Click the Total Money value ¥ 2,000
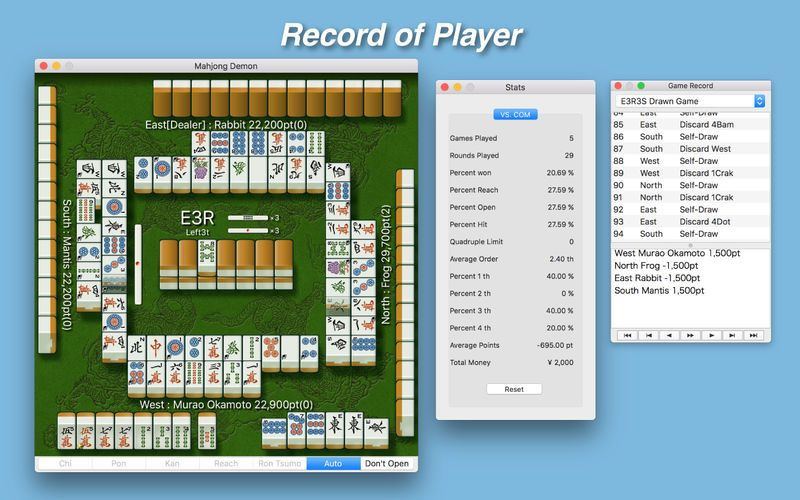The image size is (800, 500). 560,363
